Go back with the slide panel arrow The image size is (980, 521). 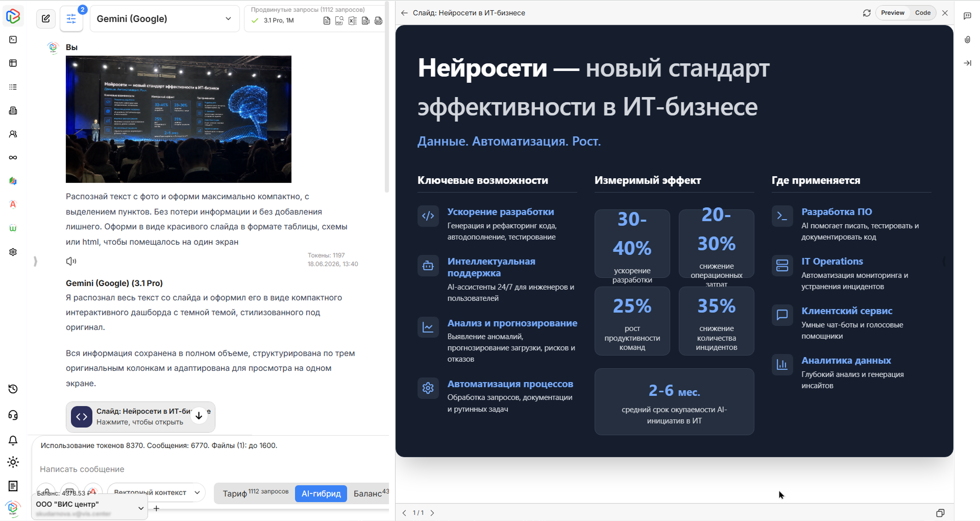404,13
